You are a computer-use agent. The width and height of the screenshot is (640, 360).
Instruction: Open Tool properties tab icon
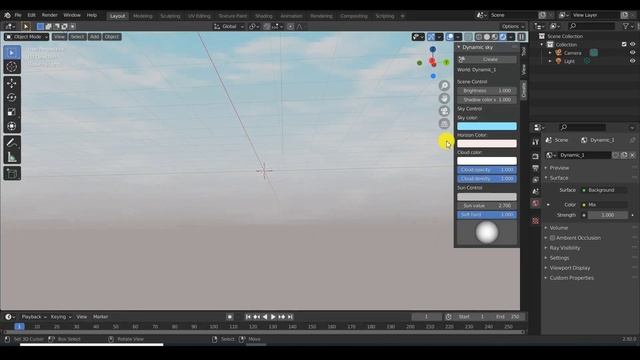click(x=535, y=142)
